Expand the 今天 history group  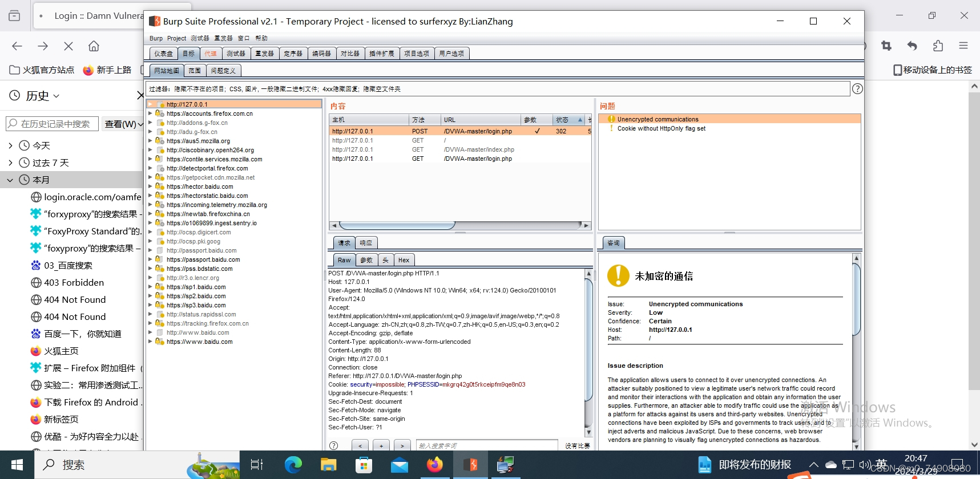pyautogui.click(x=10, y=145)
